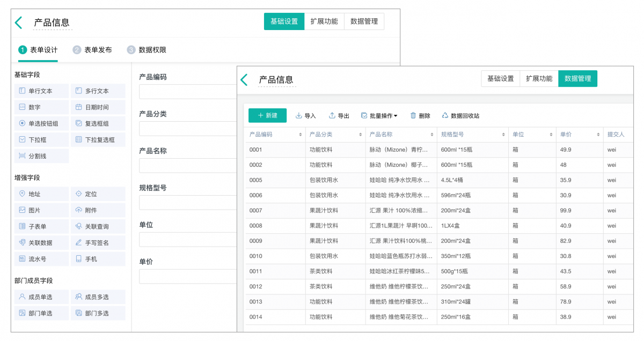Click the delete (删除) trash icon

point(413,115)
